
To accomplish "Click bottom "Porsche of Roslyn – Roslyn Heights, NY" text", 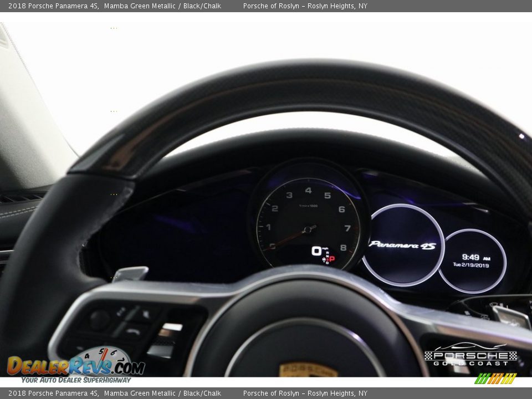I will coord(305,393).
